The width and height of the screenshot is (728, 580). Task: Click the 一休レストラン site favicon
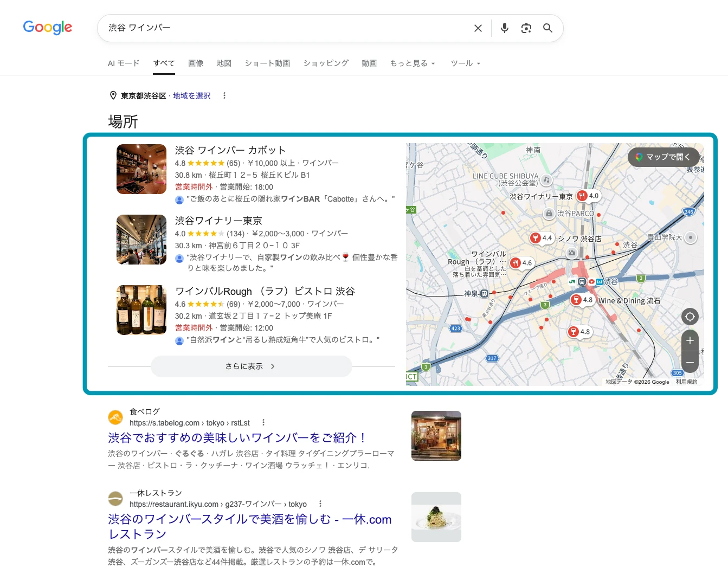click(115, 499)
